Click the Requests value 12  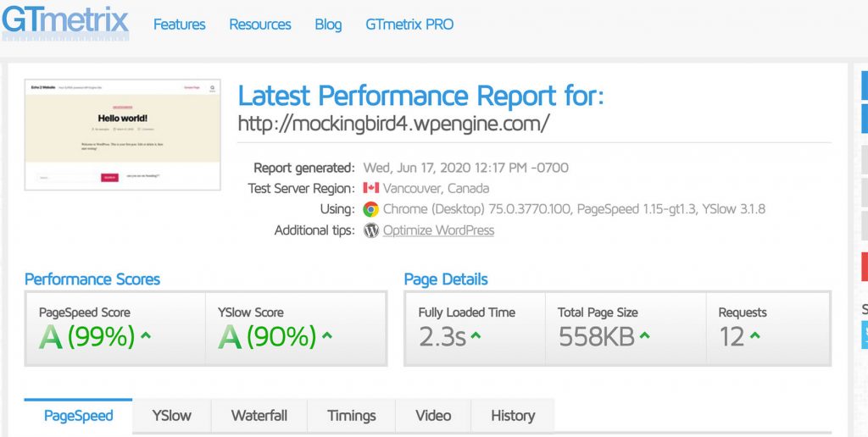(x=732, y=336)
